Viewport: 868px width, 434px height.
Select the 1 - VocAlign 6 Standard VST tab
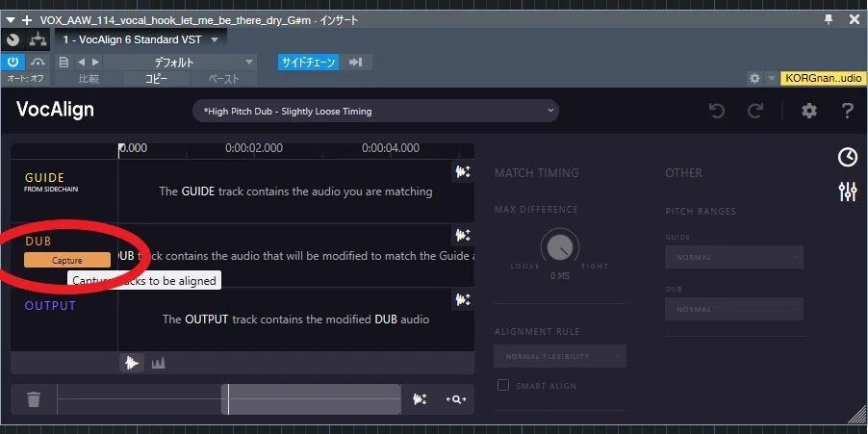click(x=132, y=39)
